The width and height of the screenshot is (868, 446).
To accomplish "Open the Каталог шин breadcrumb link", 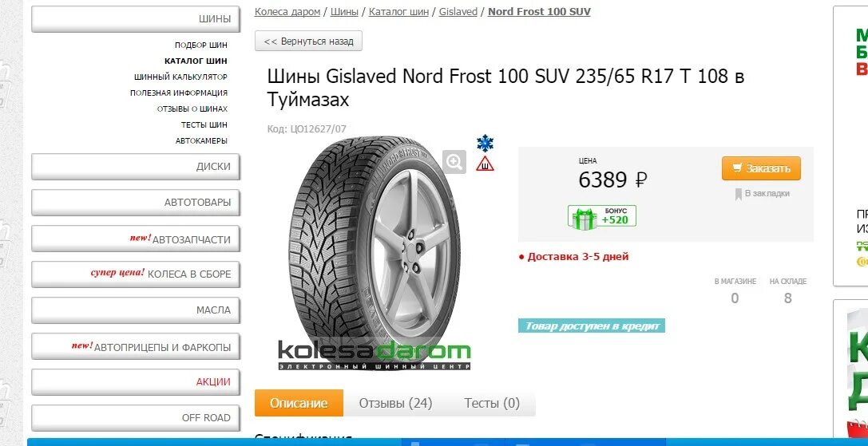I will pos(398,12).
